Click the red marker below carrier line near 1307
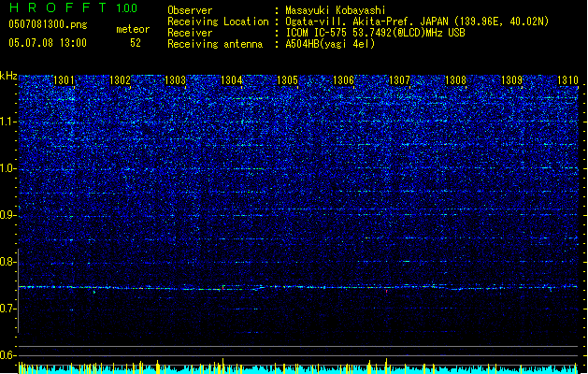The image size is (588, 374). tap(387, 291)
